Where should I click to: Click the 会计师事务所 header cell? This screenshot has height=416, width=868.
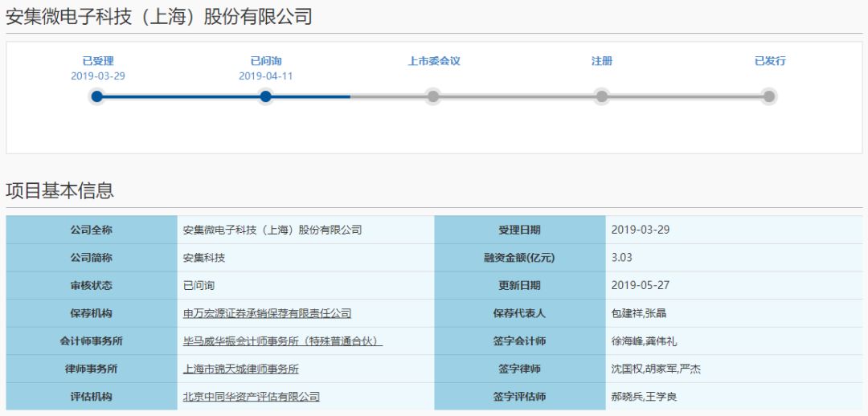coord(92,341)
